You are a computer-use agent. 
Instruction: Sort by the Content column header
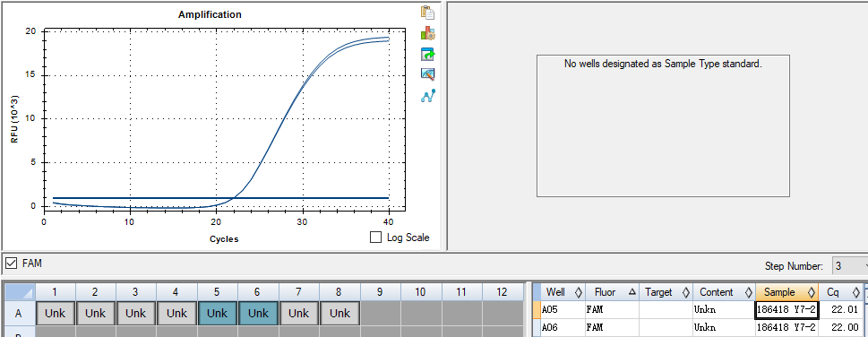724,292
